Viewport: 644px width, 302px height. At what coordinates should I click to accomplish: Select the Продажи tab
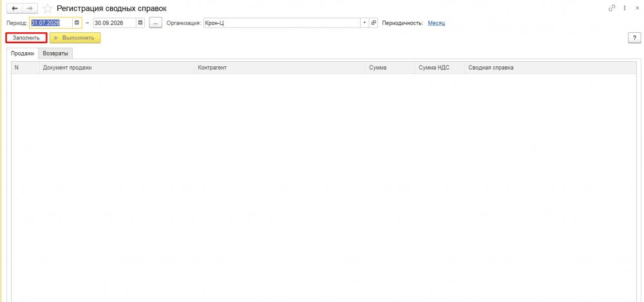(23, 53)
